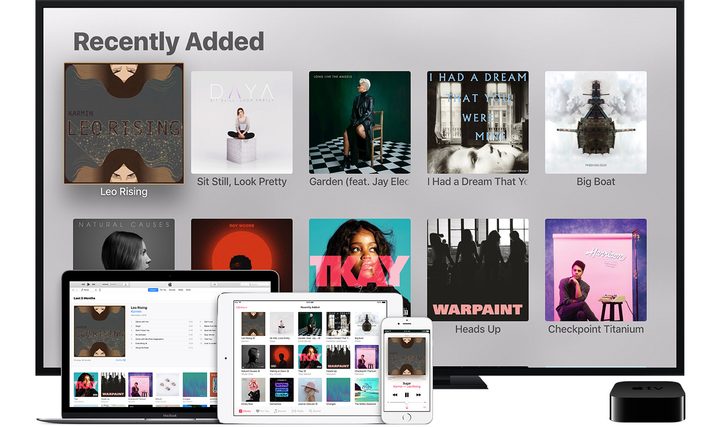720x427 pixels.
Task: Tap the pink hat album cover on iPad
Action: pyautogui.click(x=310, y=390)
